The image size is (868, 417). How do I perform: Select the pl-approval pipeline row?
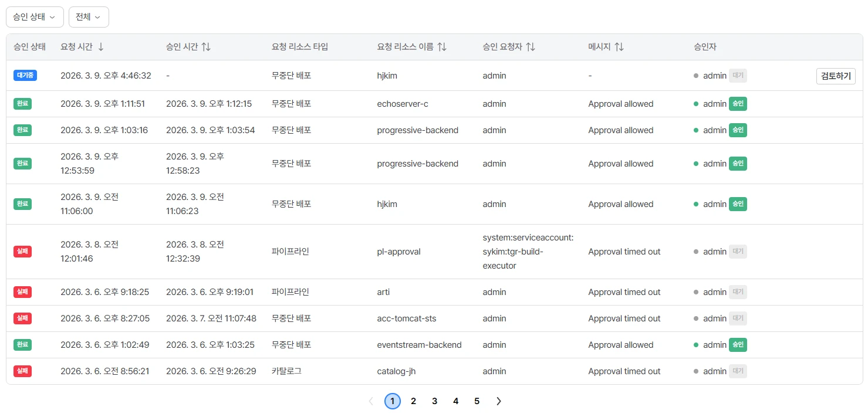tap(434, 252)
